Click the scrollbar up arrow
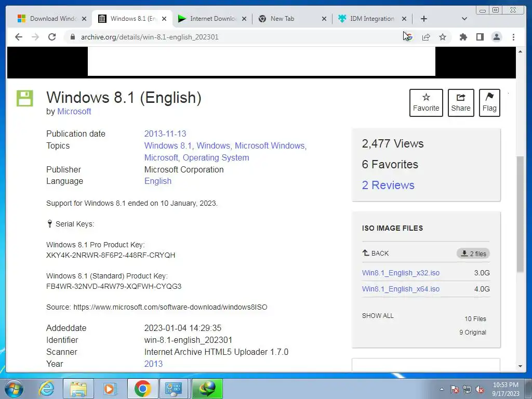The height and width of the screenshot is (399, 532). [520, 51]
